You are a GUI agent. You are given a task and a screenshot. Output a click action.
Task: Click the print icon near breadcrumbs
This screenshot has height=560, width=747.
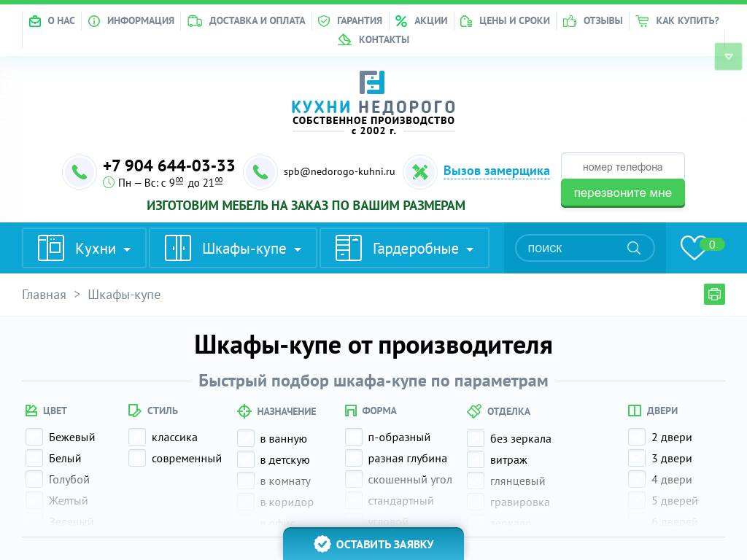[714, 295]
